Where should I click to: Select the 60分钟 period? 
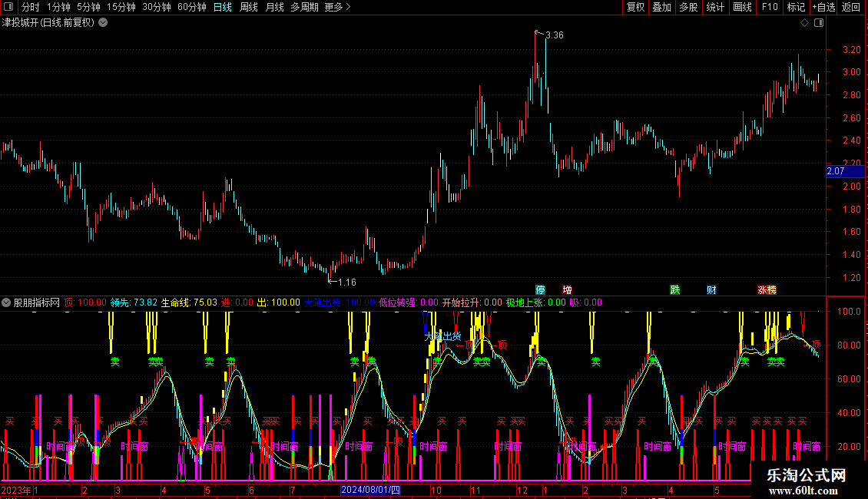(x=192, y=7)
